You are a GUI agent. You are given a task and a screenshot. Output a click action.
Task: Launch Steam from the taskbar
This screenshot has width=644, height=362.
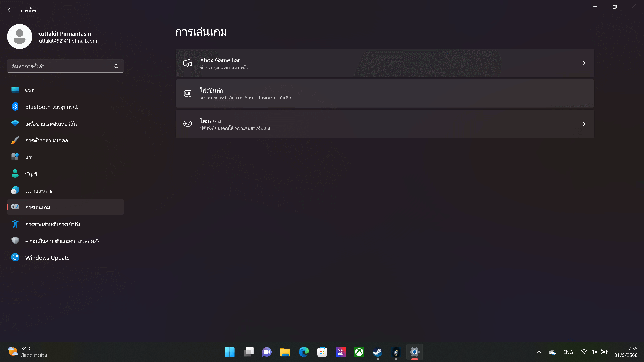coord(378,352)
